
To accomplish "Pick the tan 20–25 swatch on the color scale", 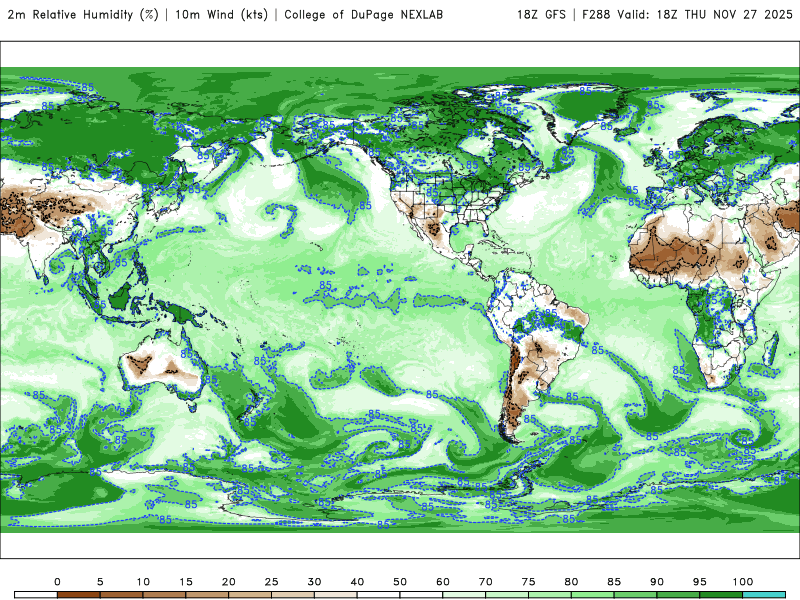I will [x=250, y=595].
